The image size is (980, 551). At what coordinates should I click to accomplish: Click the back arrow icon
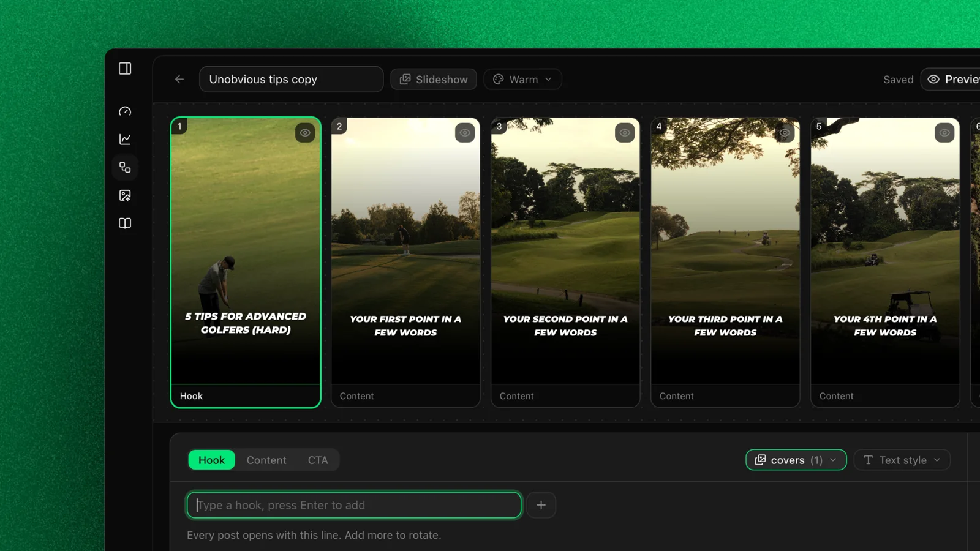[x=179, y=79]
